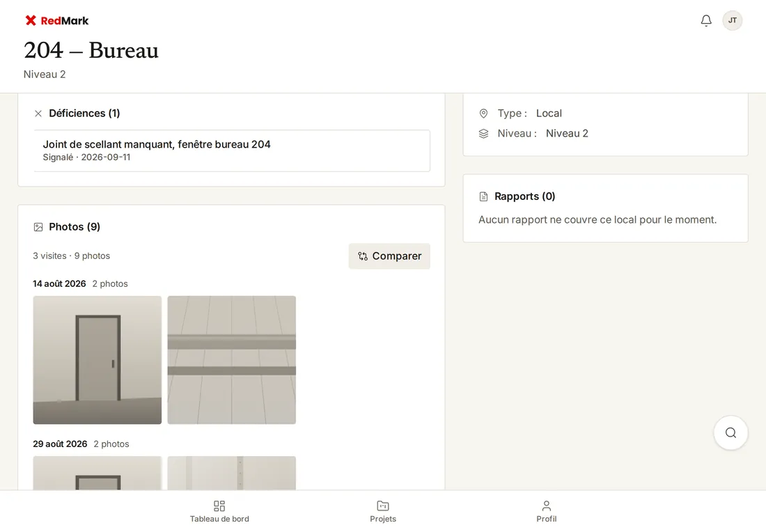Open the 29 août wall photo

click(x=232, y=473)
